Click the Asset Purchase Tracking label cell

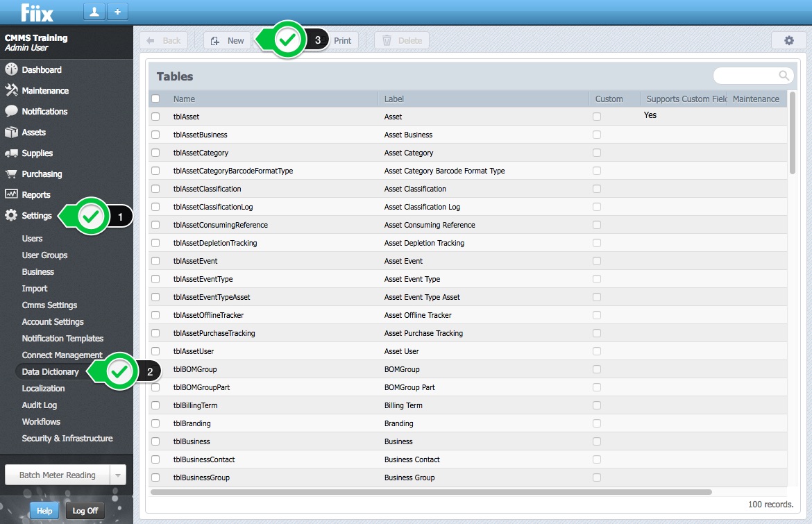click(x=423, y=333)
